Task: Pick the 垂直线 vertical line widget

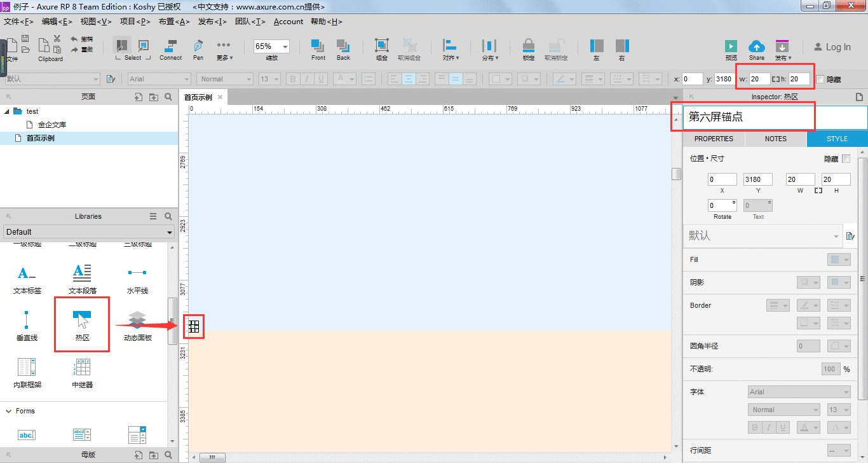Action: point(27,325)
